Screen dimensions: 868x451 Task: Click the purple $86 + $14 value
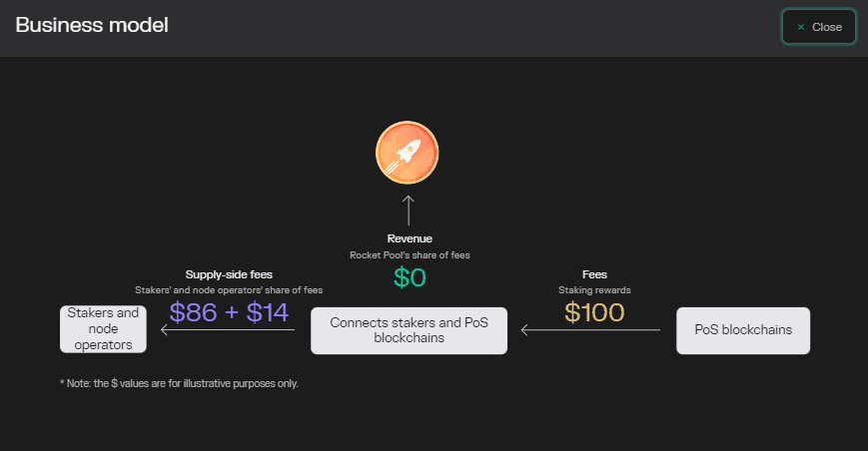229,312
